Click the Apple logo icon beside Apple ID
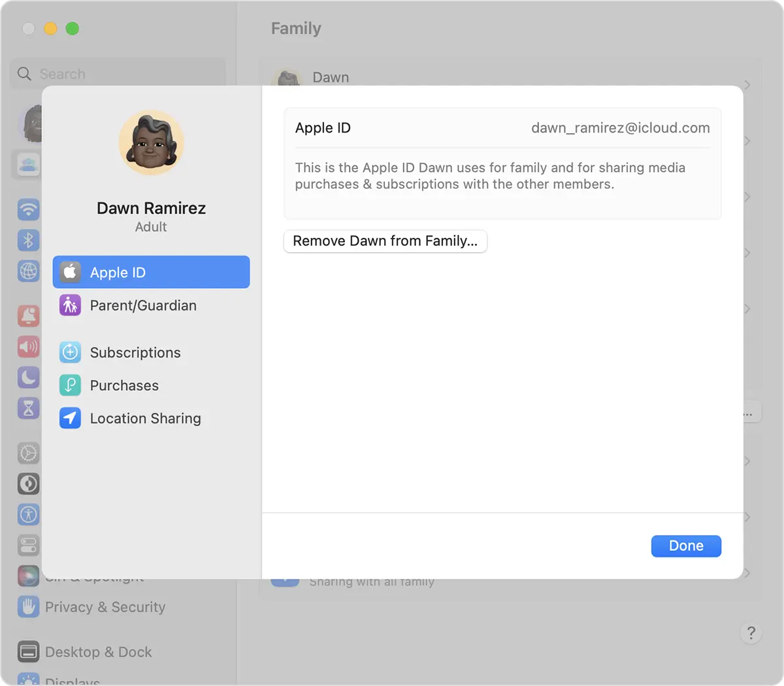The width and height of the screenshot is (784, 686). 71,272
